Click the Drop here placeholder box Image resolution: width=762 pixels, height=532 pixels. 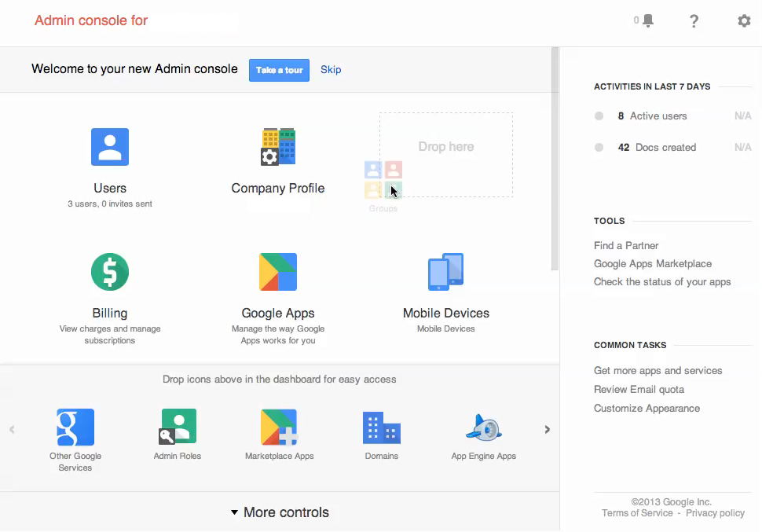click(445, 155)
